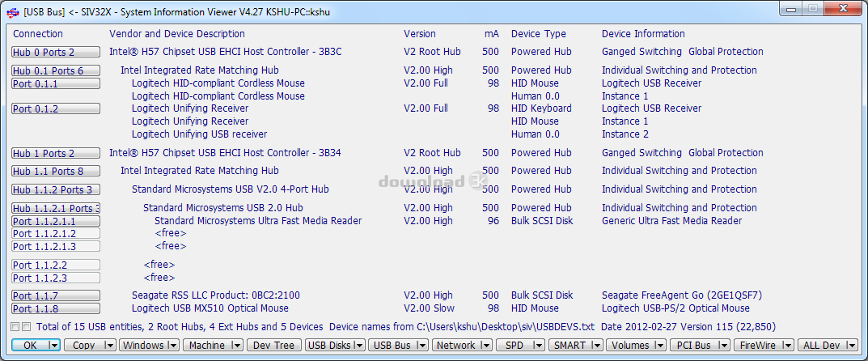Tick the first checkbox beside the USB totals

(15, 327)
